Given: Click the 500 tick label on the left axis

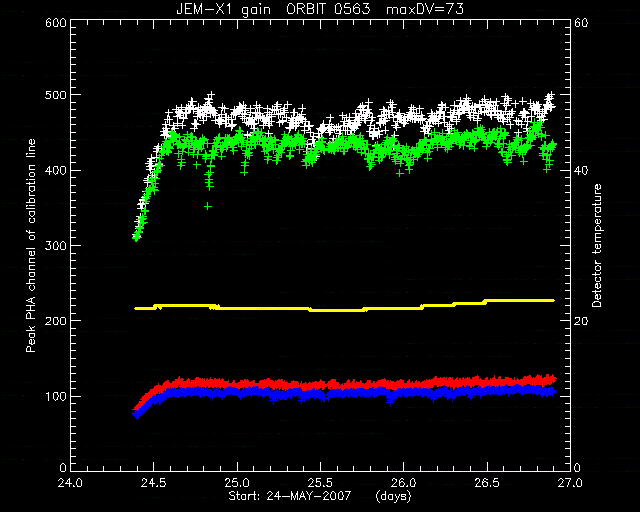Looking at the screenshot, I should click(56, 95).
